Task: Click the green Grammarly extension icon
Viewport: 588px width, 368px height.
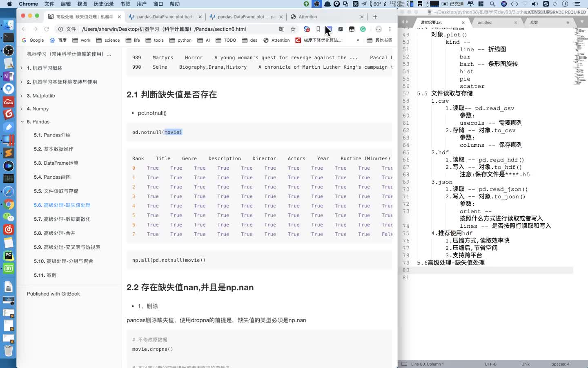Action: [363, 29]
